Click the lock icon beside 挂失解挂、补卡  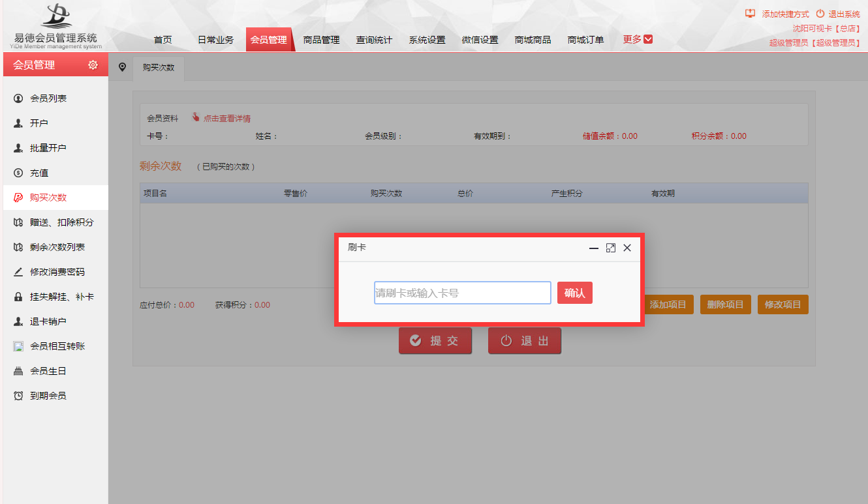pos(18,297)
